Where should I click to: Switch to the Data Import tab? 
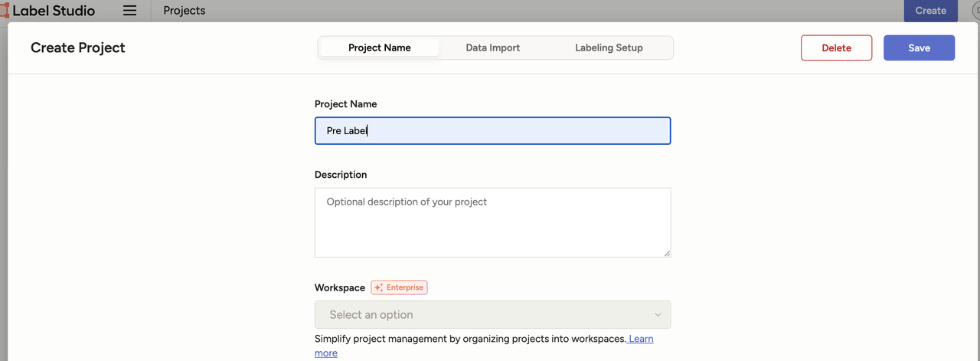[x=492, y=48]
